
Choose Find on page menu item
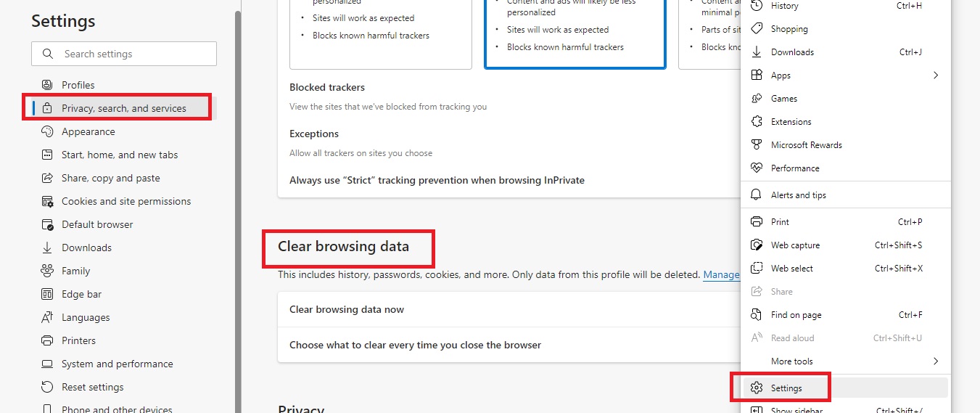(x=796, y=314)
